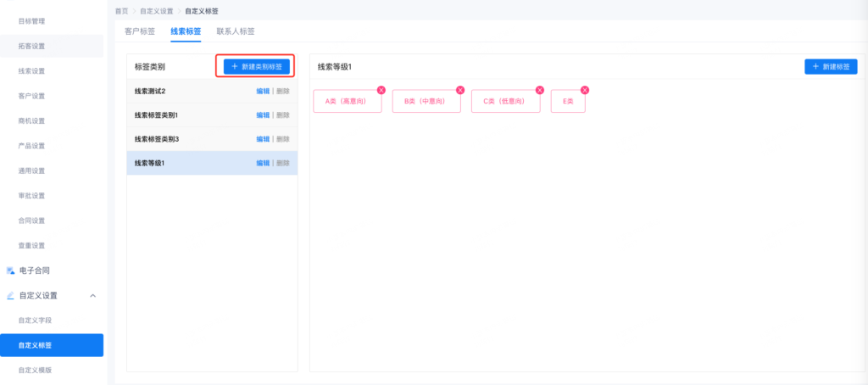Edit the 线索标签类别3 category

click(263, 139)
